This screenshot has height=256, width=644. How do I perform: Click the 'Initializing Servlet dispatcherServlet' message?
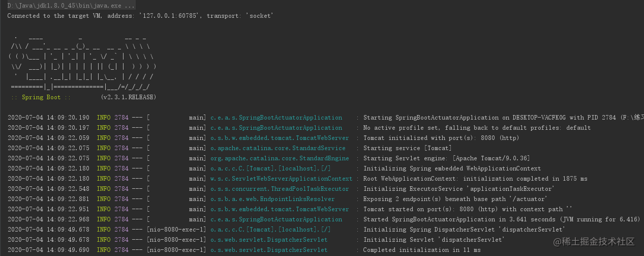click(x=434, y=240)
